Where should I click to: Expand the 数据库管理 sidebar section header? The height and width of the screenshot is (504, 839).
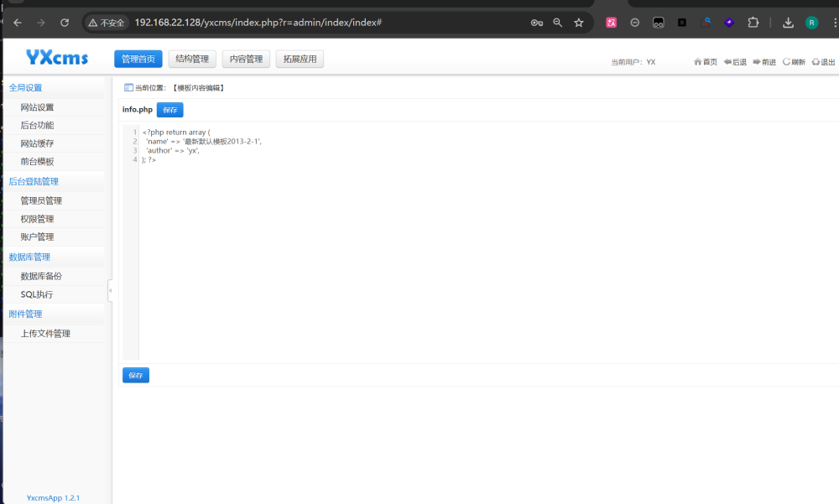pos(29,257)
